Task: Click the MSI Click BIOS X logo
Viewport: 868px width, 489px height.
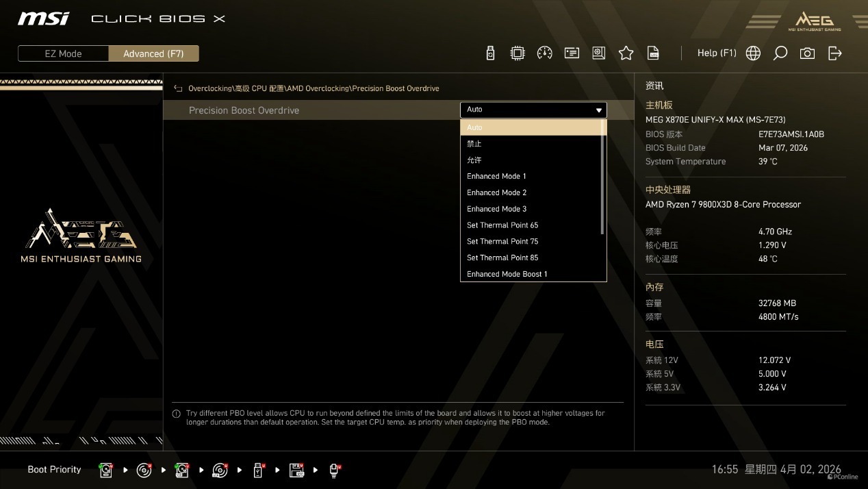Action: click(x=121, y=18)
